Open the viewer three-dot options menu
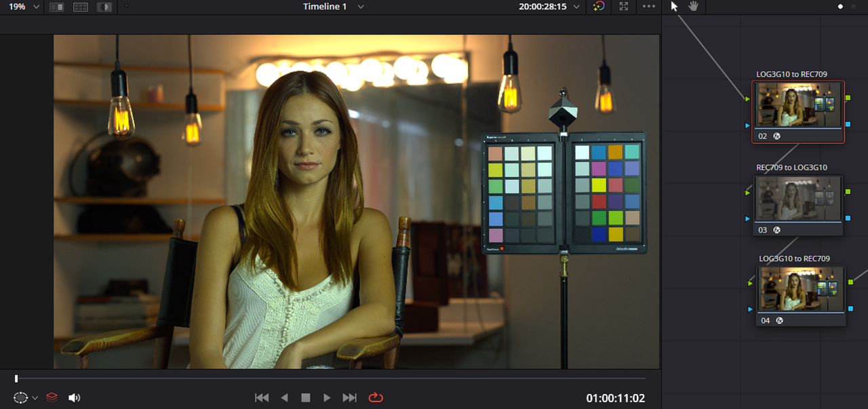Screen dimensions: 868x409 click(x=649, y=7)
